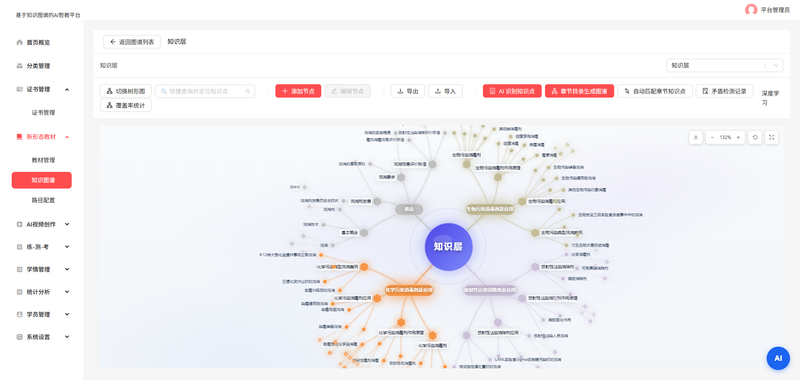Click the 添加节点 button
This screenshot has height=380, width=800.
click(x=298, y=91)
